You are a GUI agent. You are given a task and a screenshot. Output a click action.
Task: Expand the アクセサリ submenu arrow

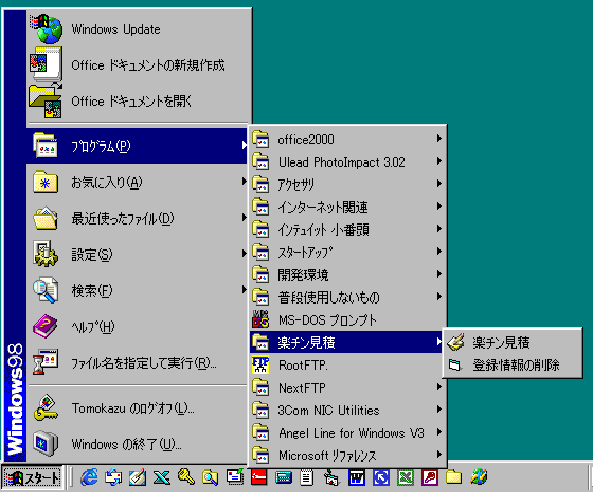[x=439, y=183]
